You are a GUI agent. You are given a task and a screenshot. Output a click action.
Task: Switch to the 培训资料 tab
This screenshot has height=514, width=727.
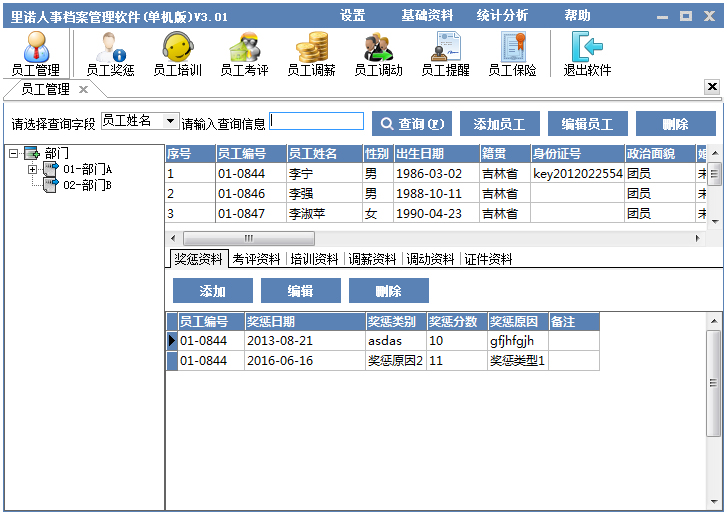[314, 259]
